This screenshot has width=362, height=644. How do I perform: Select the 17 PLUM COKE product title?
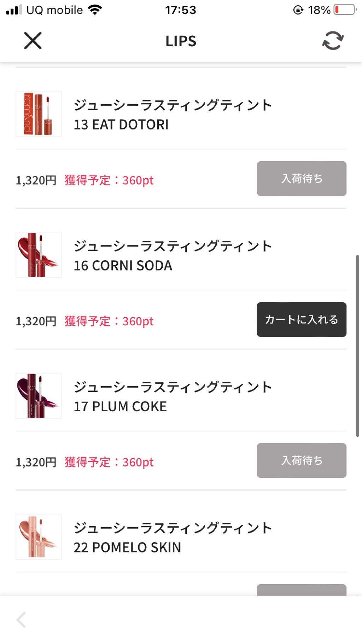(173, 396)
